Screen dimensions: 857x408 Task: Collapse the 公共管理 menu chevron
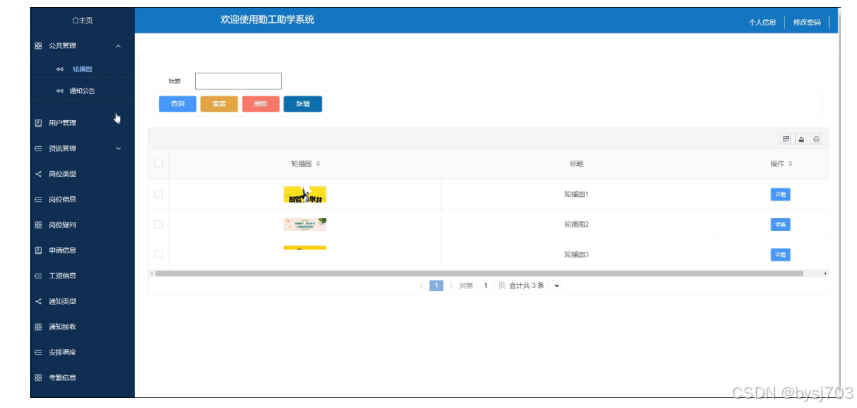(119, 46)
